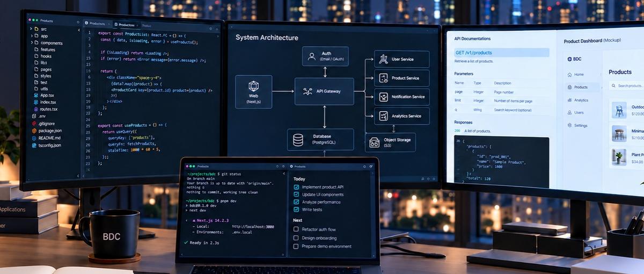This screenshot has height=274, width=644.
Task: Click the Auth user icon in architecture diagram
Action: (312, 56)
